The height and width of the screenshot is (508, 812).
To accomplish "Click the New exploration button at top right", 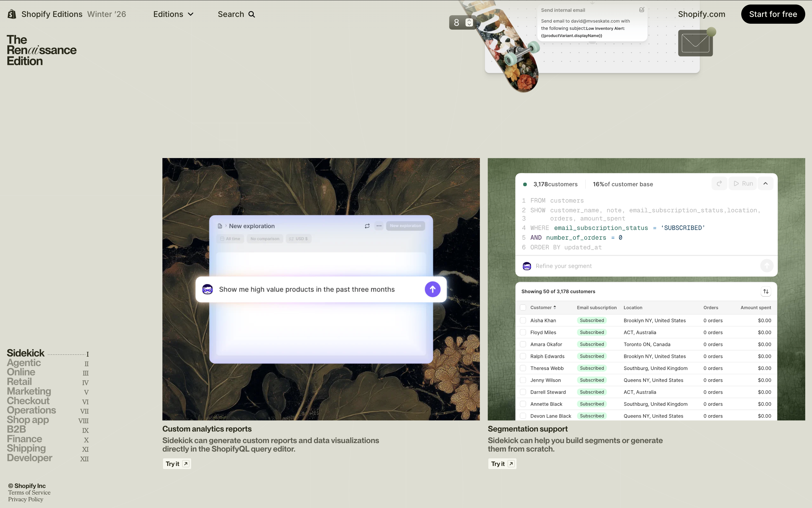I will tap(405, 226).
